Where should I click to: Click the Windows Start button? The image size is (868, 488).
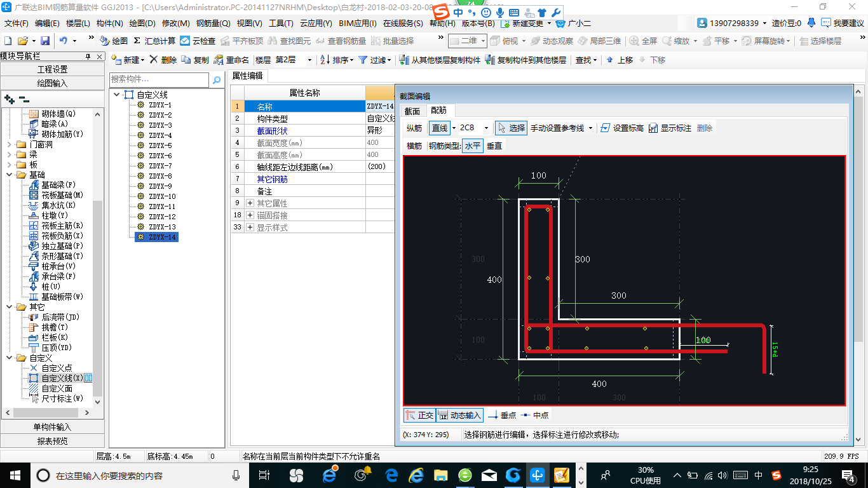tap(15, 475)
